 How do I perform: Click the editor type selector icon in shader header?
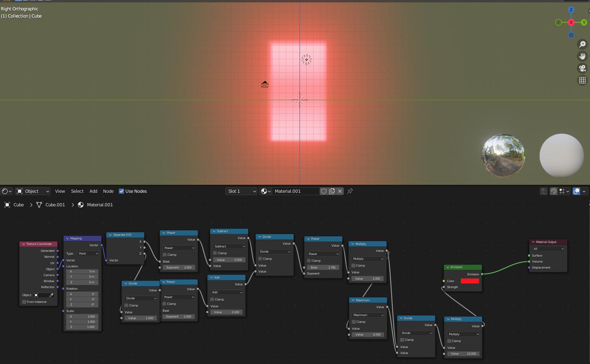[x=5, y=191]
